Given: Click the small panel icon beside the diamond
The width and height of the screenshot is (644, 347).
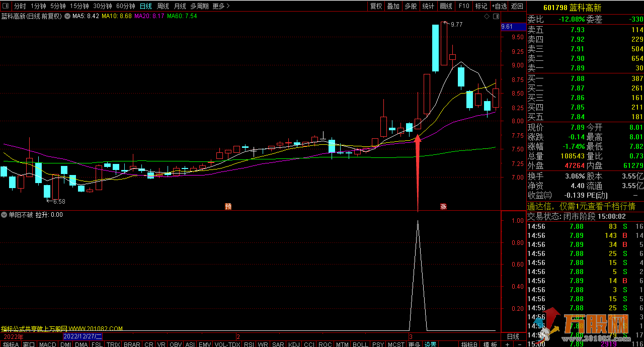Looking at the screenshot, I should coord(496,17).
